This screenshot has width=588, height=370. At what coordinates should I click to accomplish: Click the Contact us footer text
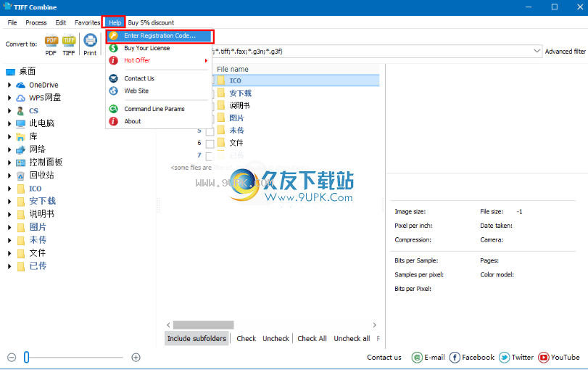[384, 358]
